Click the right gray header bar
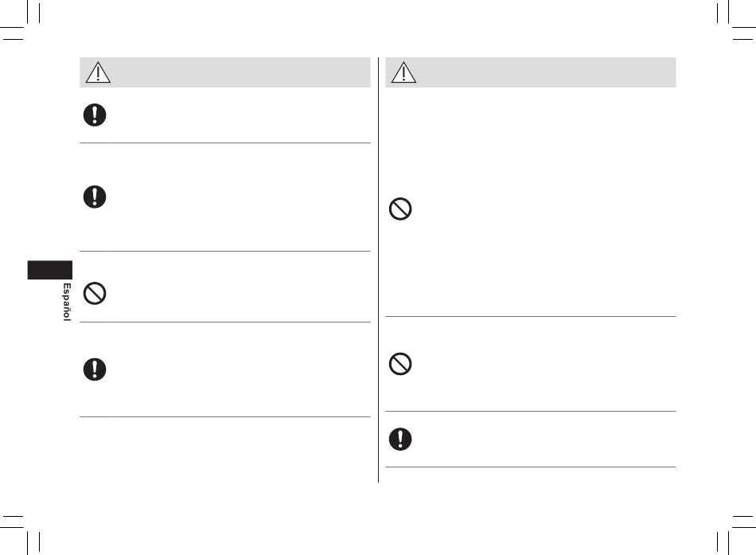The height and width of the screenshot is (555, 756). tap(531, 72)
